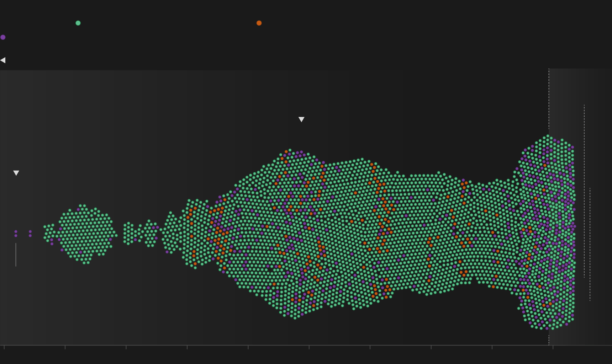The height and width of the screenshot is (364, 612).
Task: Click the last tick on the horizontal axis
Action: pos(553,347)
